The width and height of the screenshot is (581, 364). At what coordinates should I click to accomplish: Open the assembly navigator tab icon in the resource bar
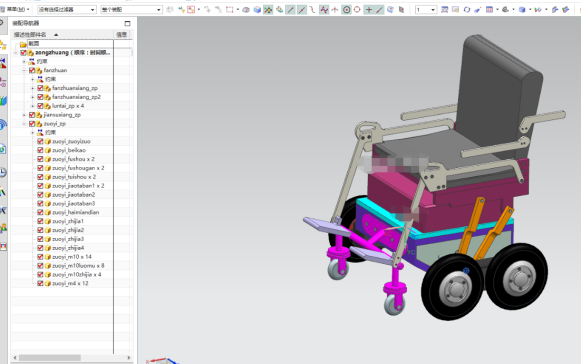point(3,45)
